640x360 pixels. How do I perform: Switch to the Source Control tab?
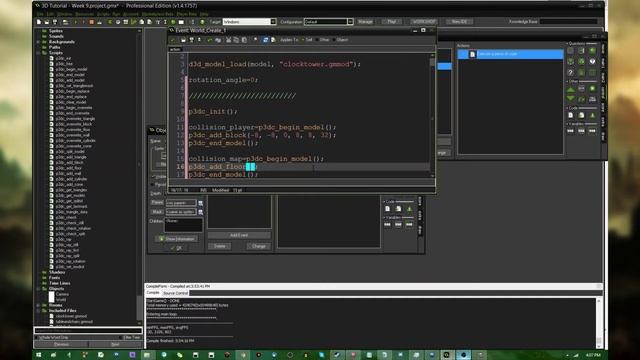176,293
